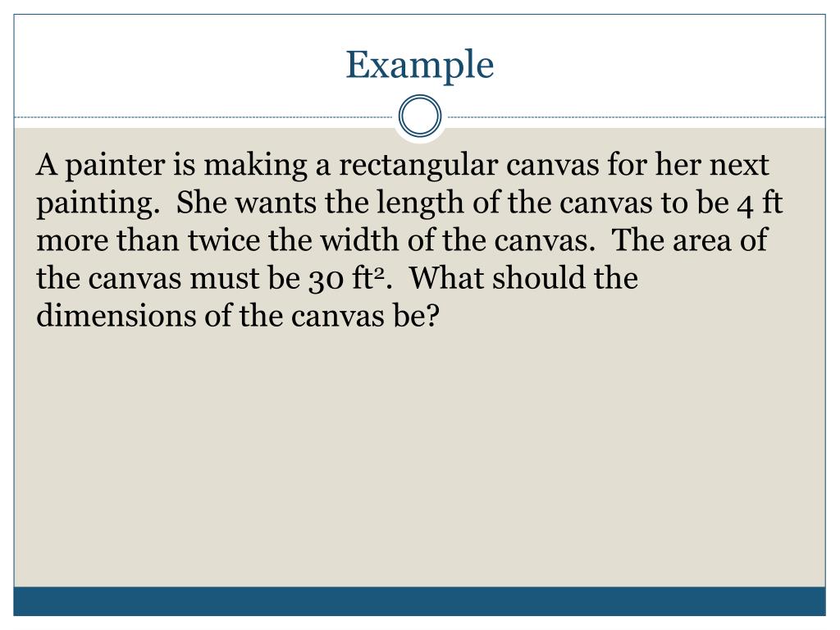The height and width of the screenshot is (630, 840).
Task: Click the text '4 ft' on the second line
Action: (x=760, y=203)
